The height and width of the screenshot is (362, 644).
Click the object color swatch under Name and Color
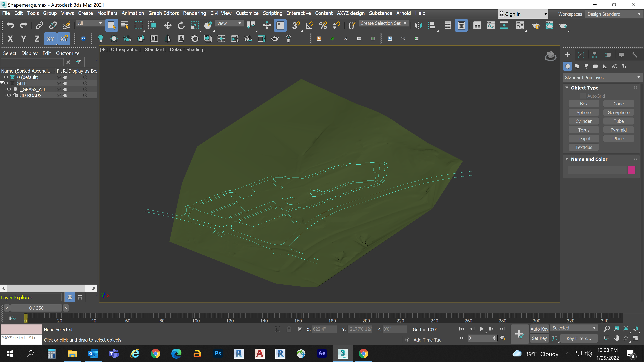point(632,170)
